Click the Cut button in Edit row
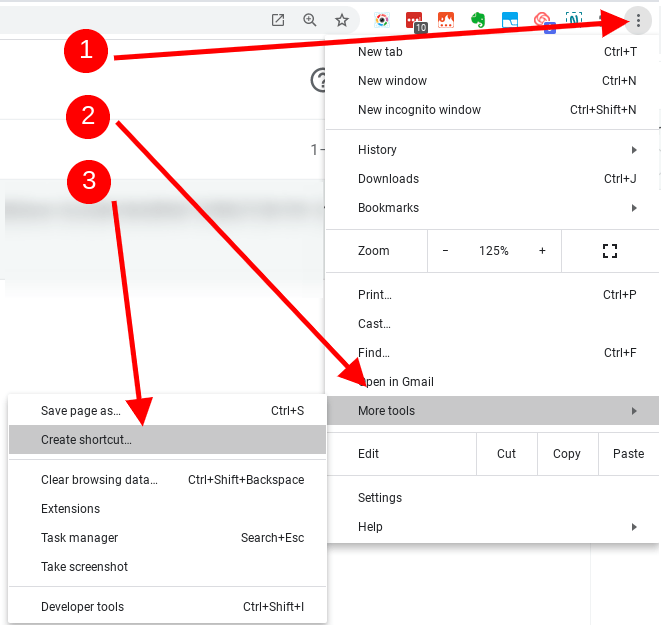 (x=507, y=454)
